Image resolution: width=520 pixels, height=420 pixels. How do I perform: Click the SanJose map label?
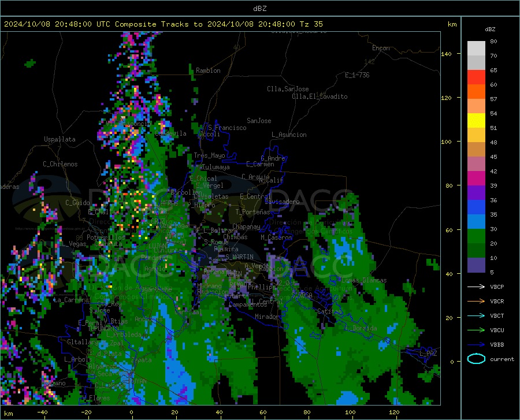tap(259, 121)
